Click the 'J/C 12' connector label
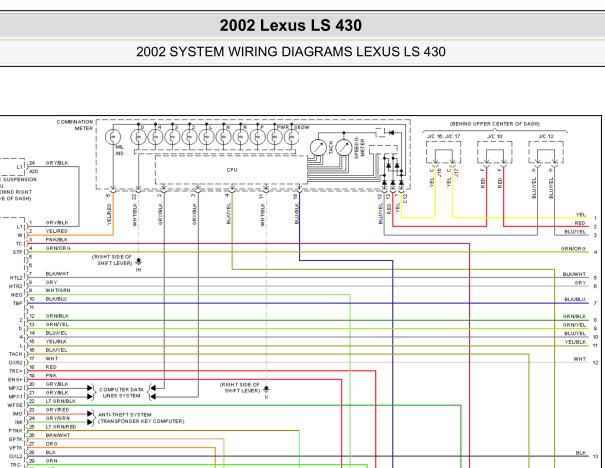Image resolution: width=605 pixels, height=468 pixels. point(546,136)
